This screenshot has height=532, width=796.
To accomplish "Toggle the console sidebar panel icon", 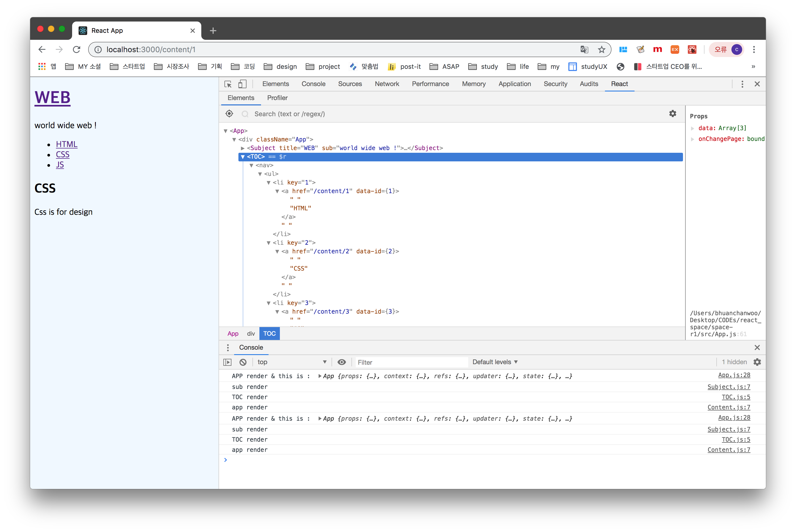I will [x=227, y=362].
